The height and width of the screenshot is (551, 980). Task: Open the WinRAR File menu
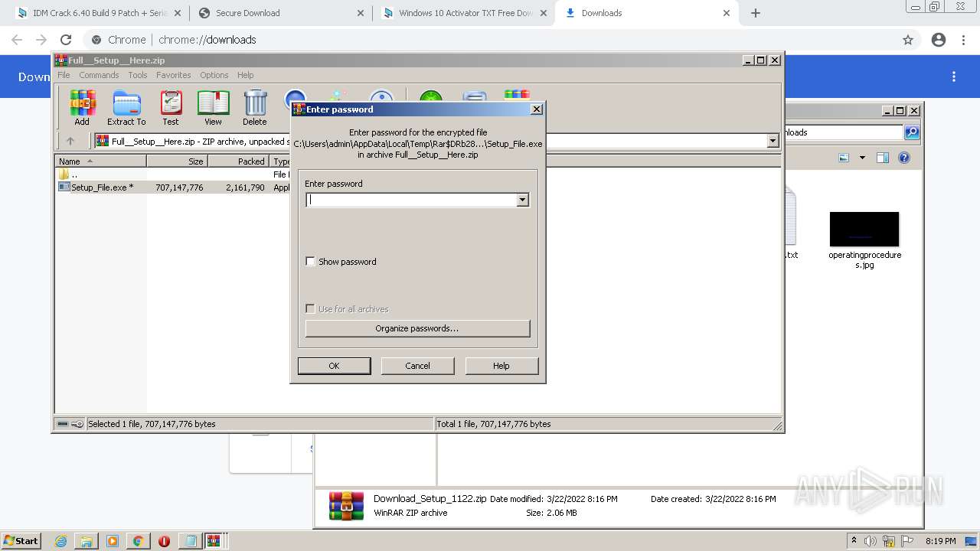coord(64,75)
